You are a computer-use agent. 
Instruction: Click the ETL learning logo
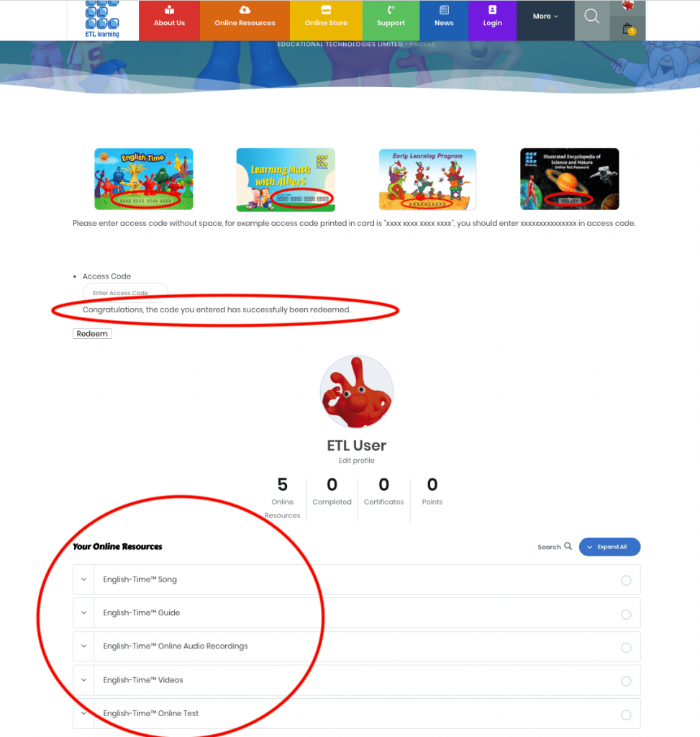pos(102,19)
